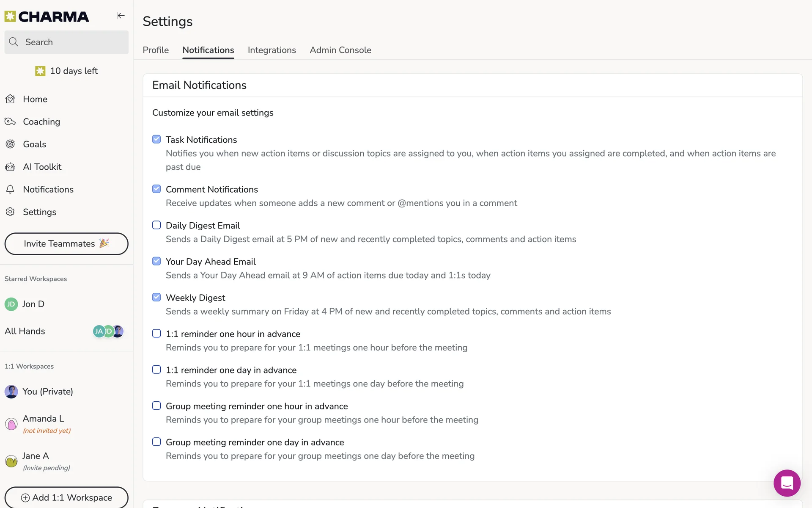
Task: Click the Charma logo
Action: tap(47, 17)
